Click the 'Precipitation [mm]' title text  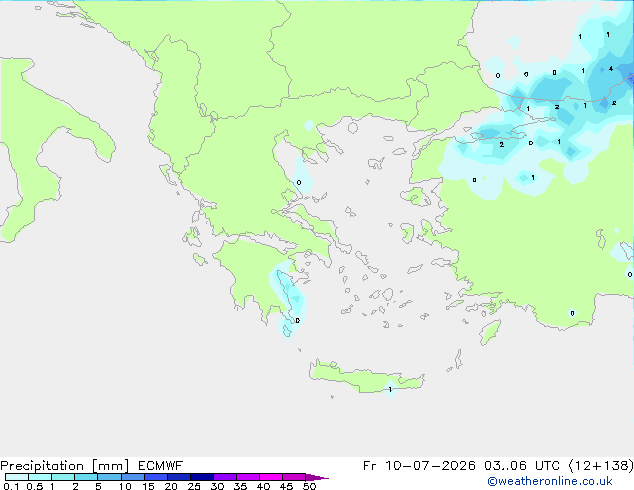coord(65,466)
